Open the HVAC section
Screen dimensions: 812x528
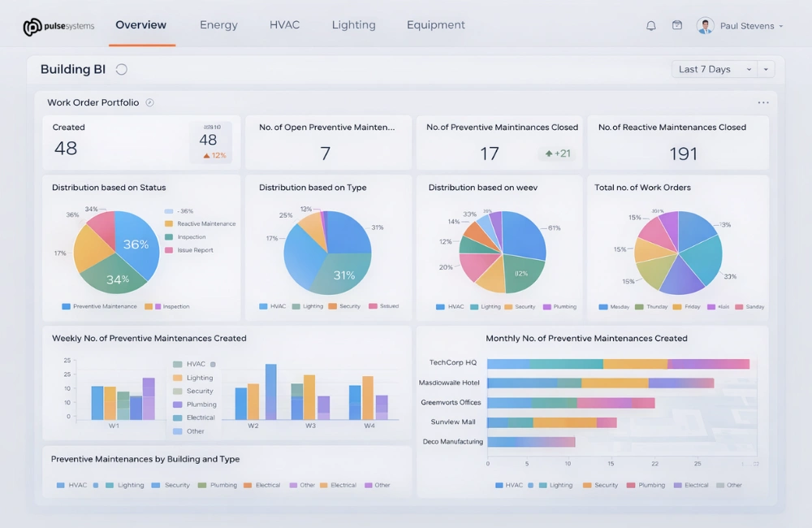284,25
